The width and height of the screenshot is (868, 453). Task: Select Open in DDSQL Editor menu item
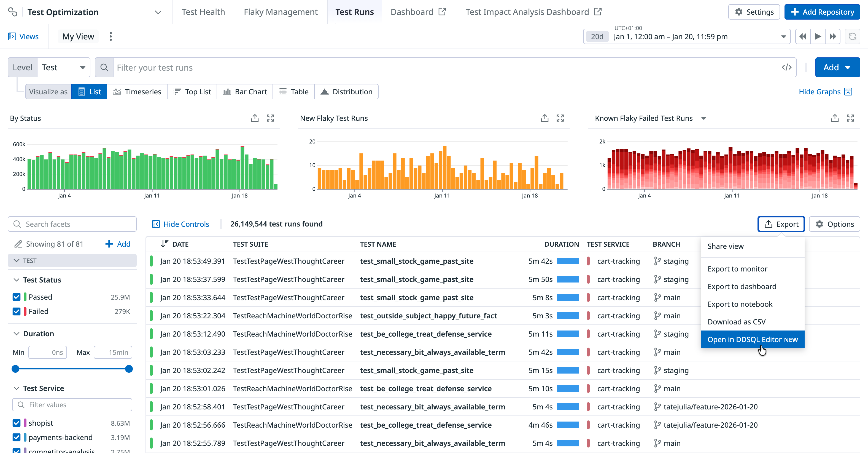(752, 339)
